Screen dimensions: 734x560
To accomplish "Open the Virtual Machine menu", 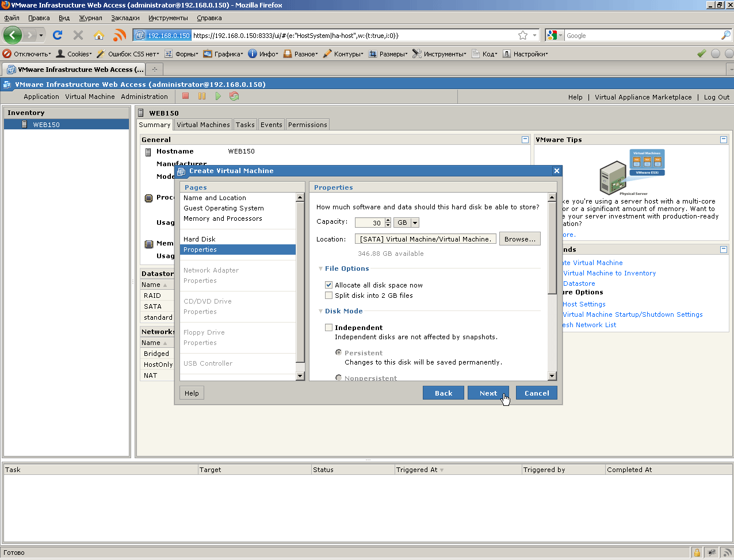I will 90,97.
